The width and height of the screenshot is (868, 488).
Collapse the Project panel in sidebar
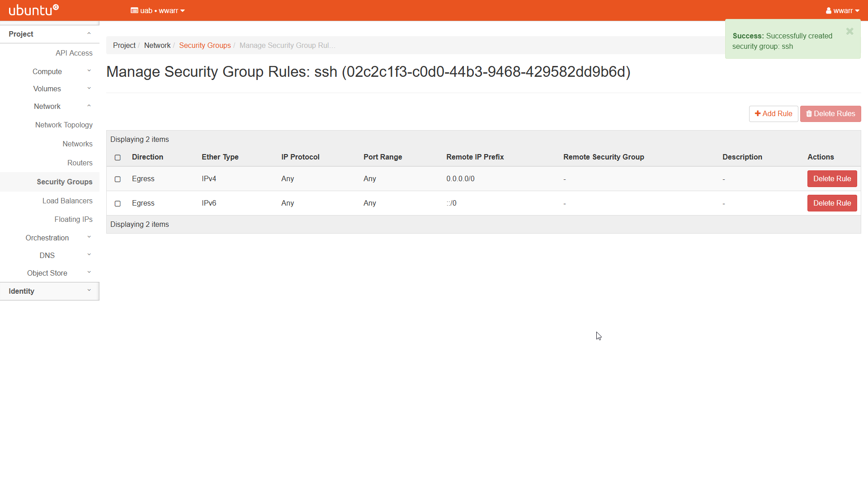[x=50, y=34]
